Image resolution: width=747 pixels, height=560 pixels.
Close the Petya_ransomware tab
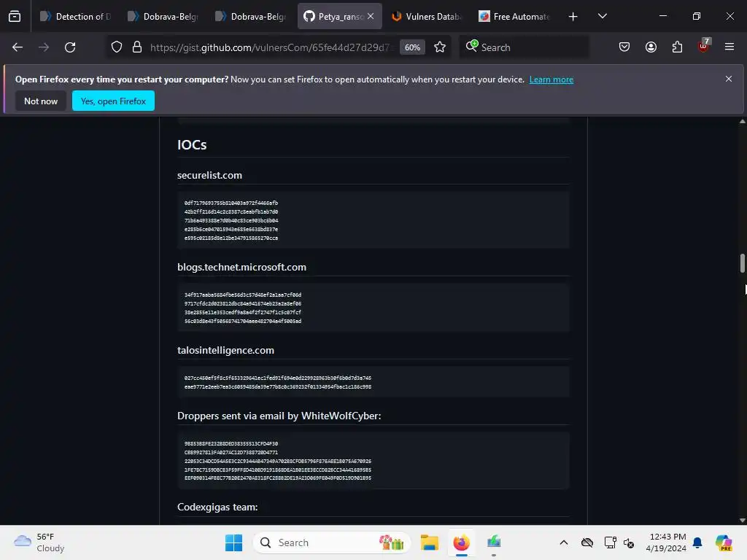click(x=371, y=16)
